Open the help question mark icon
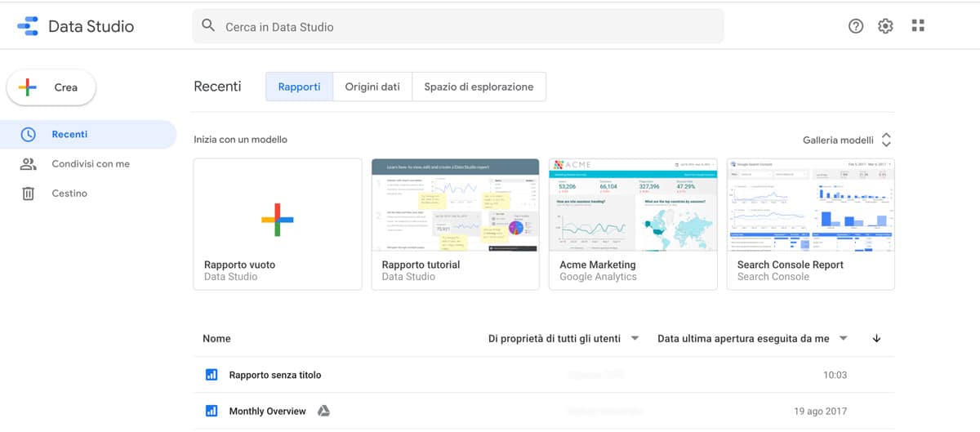Image resolution: width=980 pixels, height=432 pixels. (856, 26)
